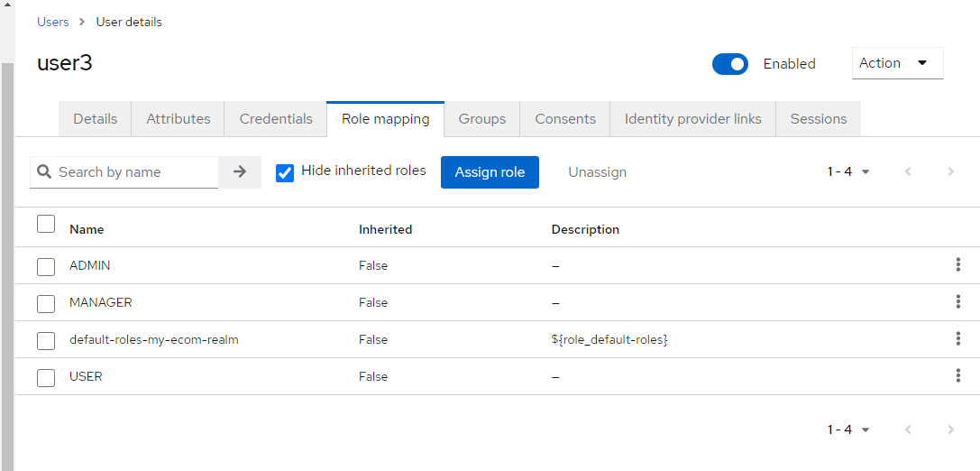Toggle the Enabled switch for user3
980x471 pixels.
[x=730, y=64]
